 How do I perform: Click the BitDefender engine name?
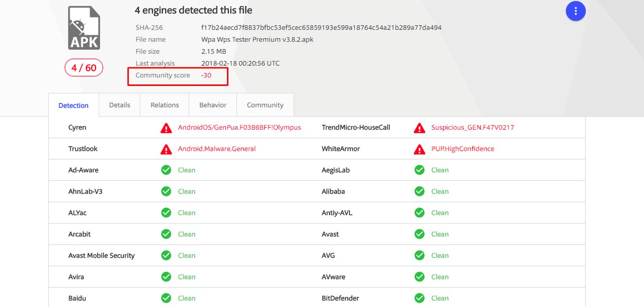[x=340, y=298]
